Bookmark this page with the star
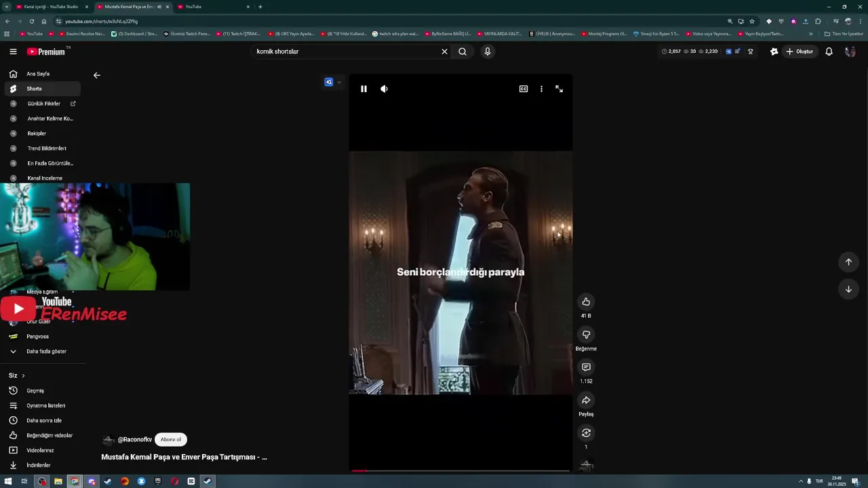Screen dimensions: 868x488 point(752,21)
